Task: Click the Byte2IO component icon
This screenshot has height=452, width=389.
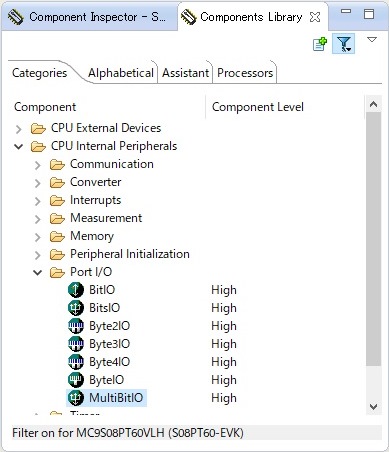Action: tap(76, 326)
